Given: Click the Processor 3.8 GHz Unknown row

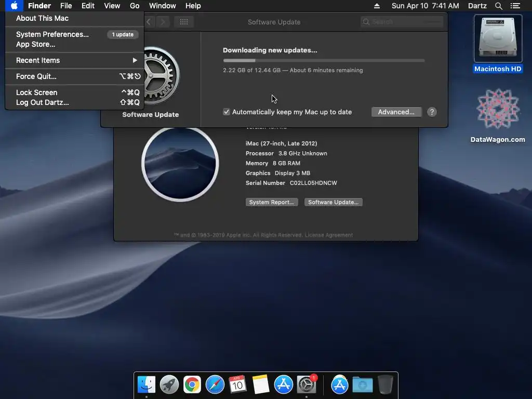Looking at the screenshot, I should pyautogui.click(x=286, y=153).
